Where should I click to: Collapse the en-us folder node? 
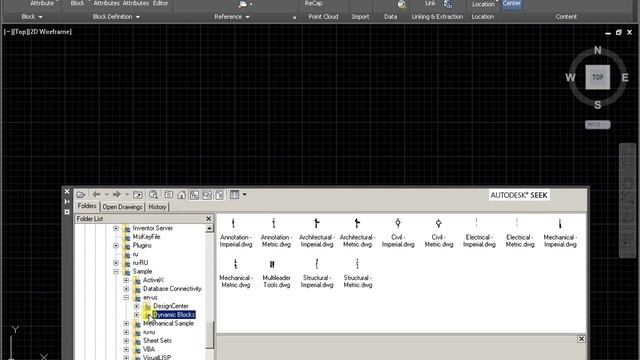tap(126, 298)
